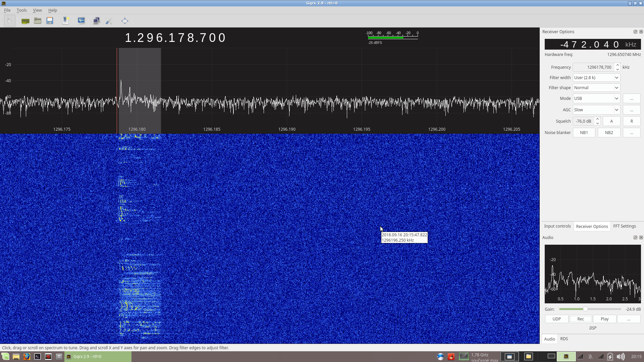Screen dimensions: 644x362
Task: Click the Save settings floppy icon
Action: pos(50,21)
